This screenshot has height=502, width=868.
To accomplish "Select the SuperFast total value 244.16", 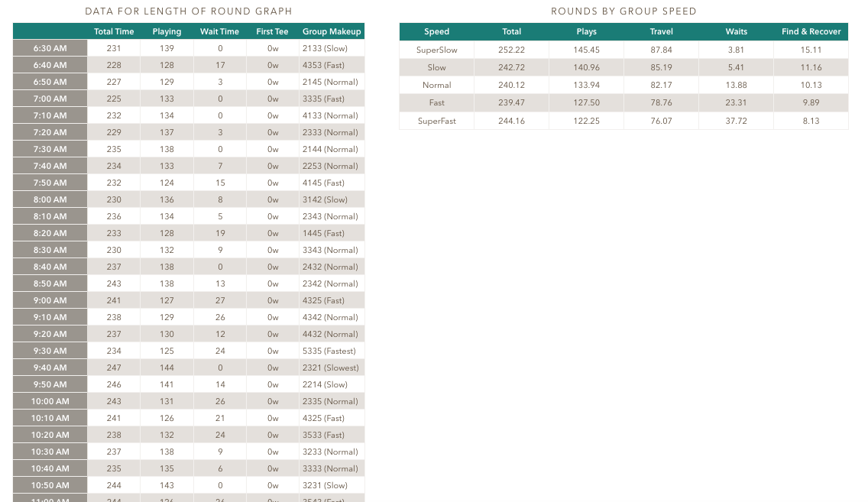I will coord(511,121).
